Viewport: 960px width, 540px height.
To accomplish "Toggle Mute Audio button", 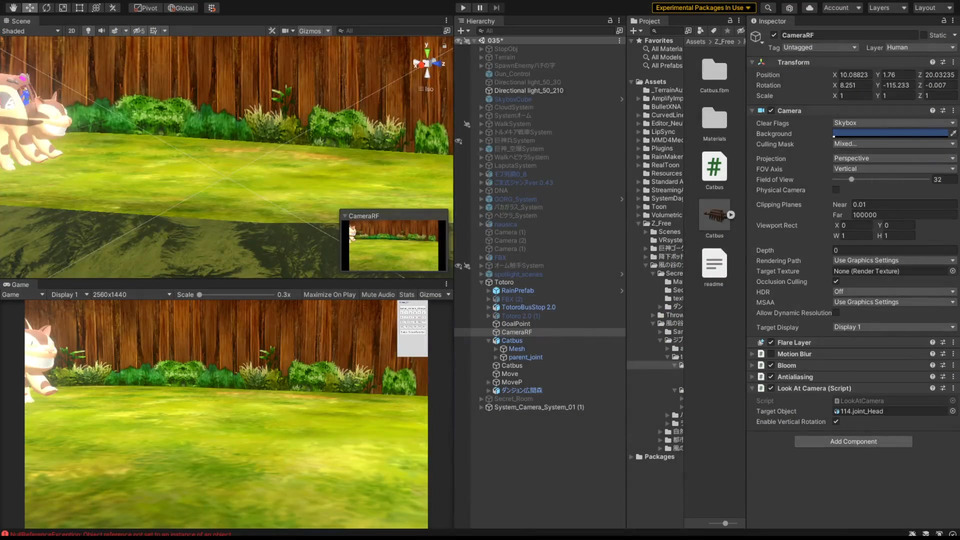I will pos(378,294).
